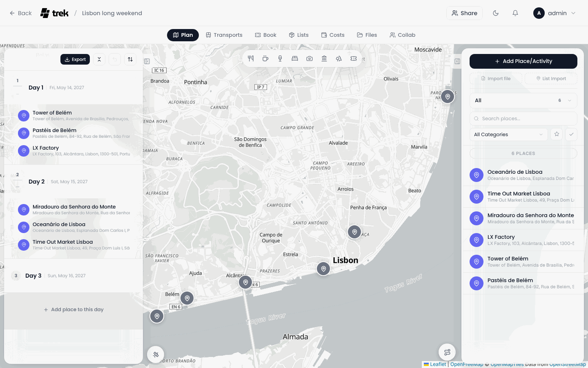The width and height of the screenshot is (588, 368).
Task: Go to the Files tab
Action: coord(367,35)
